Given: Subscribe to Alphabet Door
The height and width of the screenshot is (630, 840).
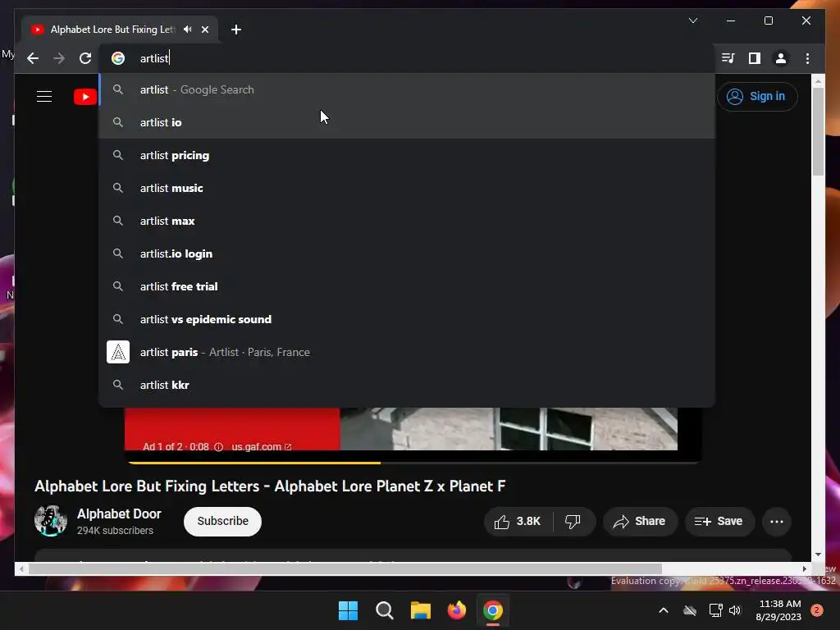Looking at the screenshot, I should pyautogui.click(x=222, y=521).
